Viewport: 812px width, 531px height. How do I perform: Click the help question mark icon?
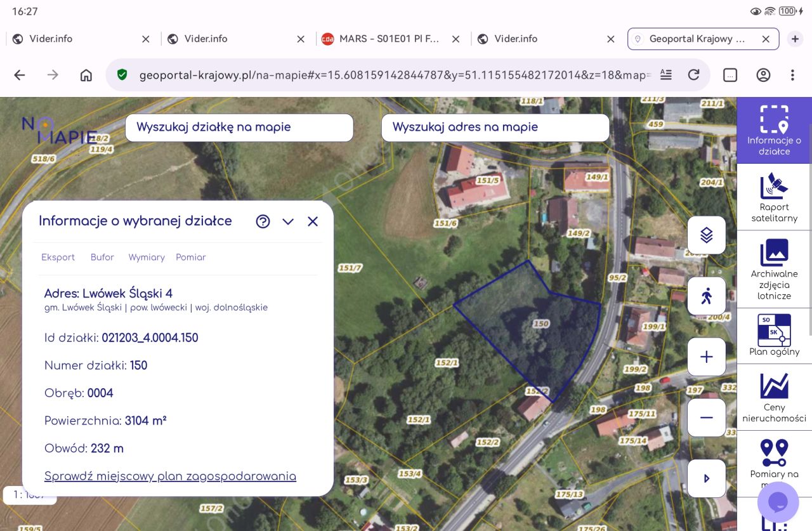(263, 221)
